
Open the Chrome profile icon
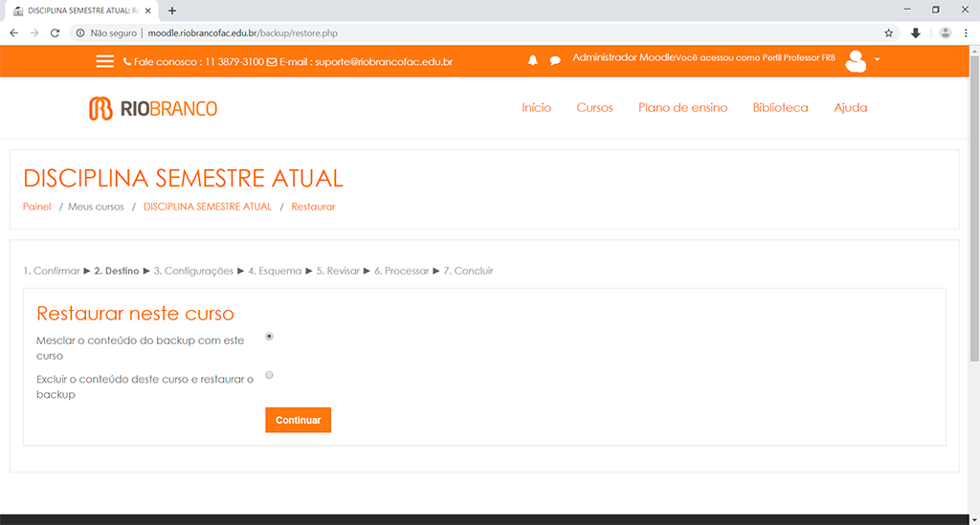pos(945,33)
